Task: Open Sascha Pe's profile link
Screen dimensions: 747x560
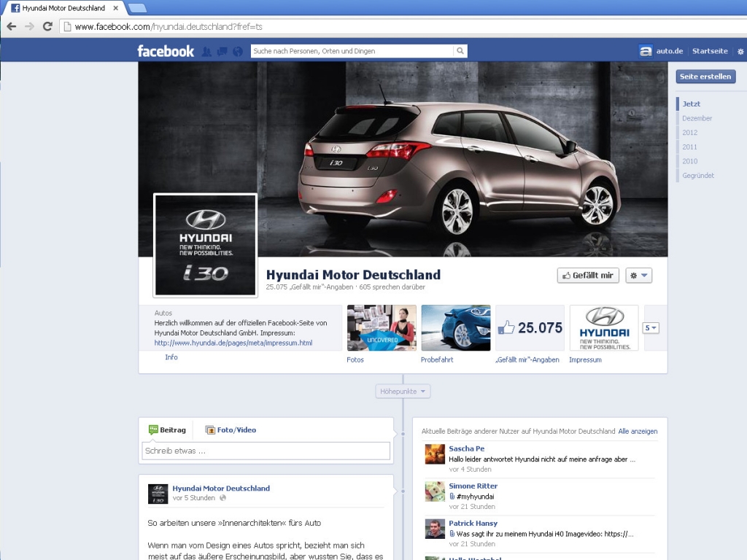Action: tap(466, 448)
